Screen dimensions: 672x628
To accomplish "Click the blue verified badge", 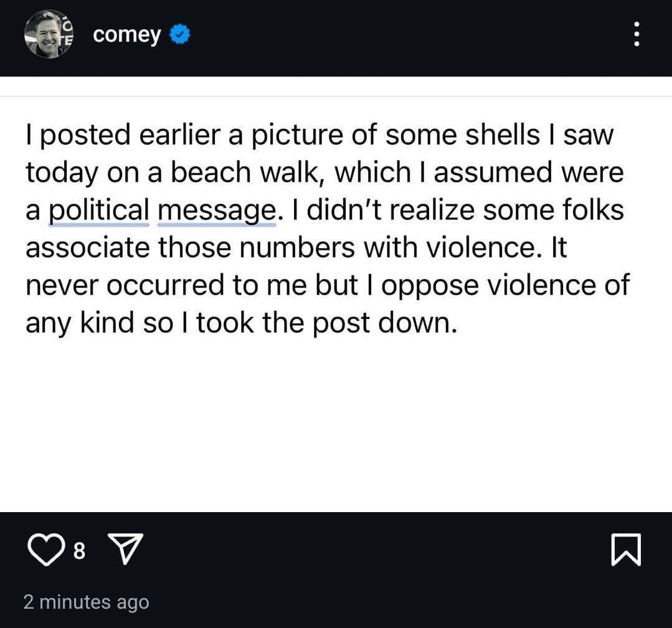I will [x=181, y=36].
